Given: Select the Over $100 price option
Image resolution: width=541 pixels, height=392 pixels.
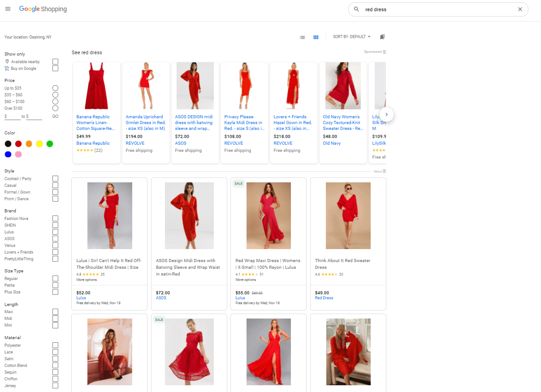Looking at the screenshot, I should point(55,108).
